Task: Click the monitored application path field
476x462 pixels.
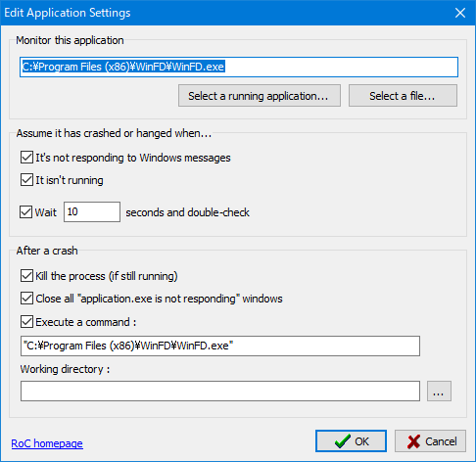Action: tap(239, 68)
